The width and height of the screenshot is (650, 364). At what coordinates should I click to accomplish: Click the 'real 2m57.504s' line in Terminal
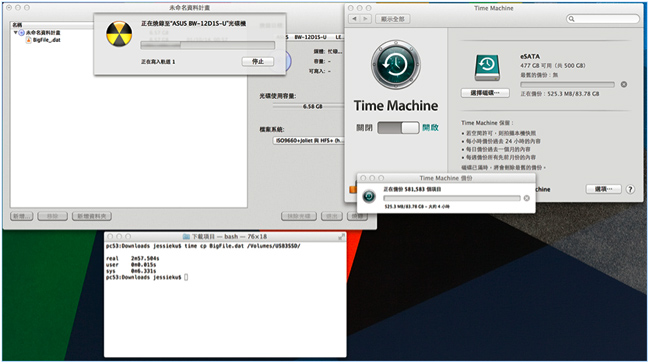[x=133, y=258]
